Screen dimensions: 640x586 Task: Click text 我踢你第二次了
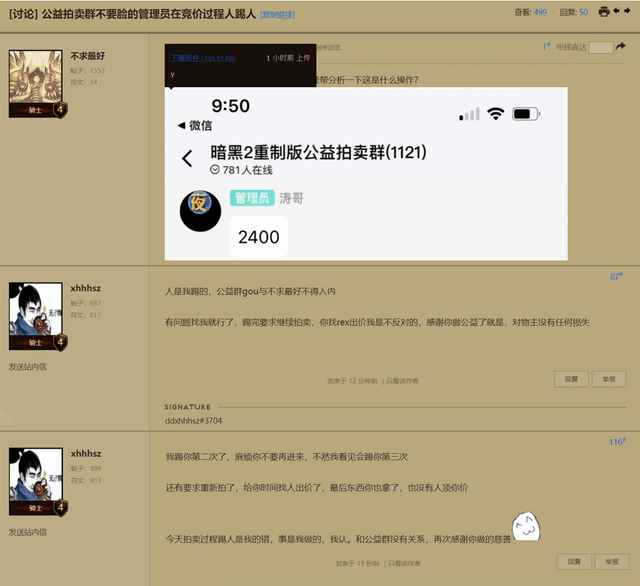click(196, 457)
